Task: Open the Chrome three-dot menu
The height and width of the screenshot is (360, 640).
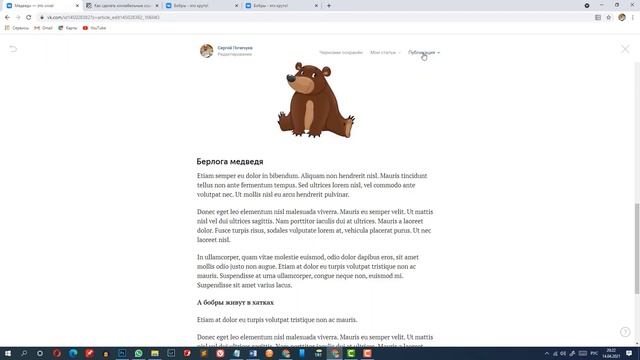Action: click(x=633, y=18)
